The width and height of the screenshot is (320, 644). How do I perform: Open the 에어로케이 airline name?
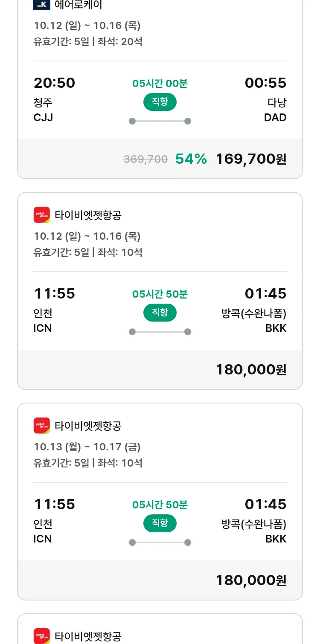(79, 5)
